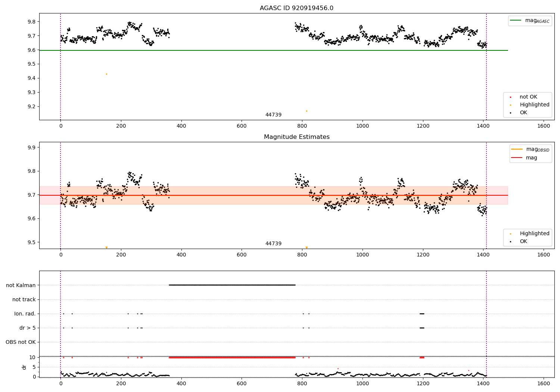The width and height of the screenshot is (560, 392).
Task: Click the 800 x-axis tick in bottom panel
Action: 302,383
